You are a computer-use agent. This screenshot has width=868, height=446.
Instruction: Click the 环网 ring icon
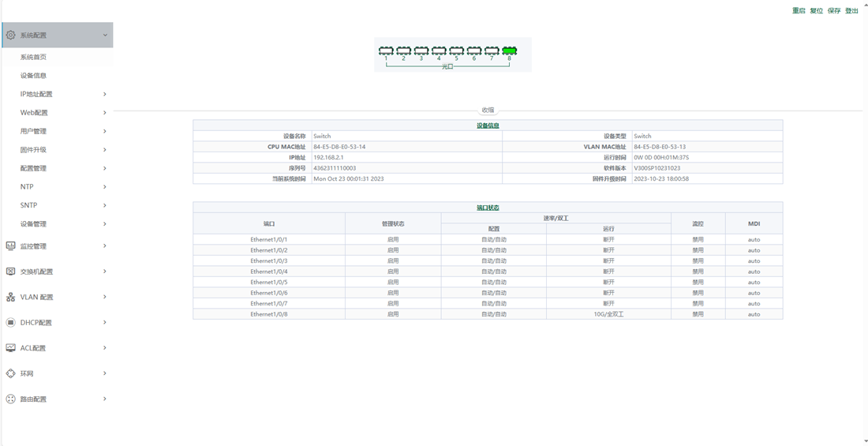click(x=10, y=373)
